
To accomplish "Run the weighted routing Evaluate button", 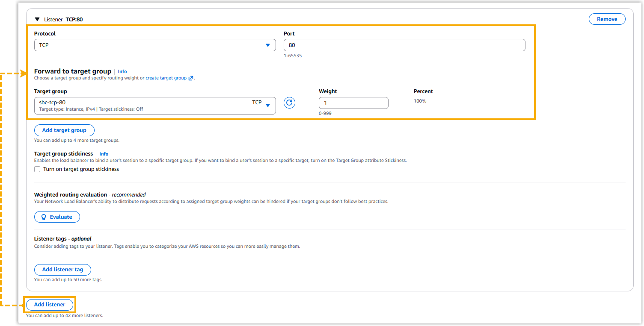I will [57, 217].
